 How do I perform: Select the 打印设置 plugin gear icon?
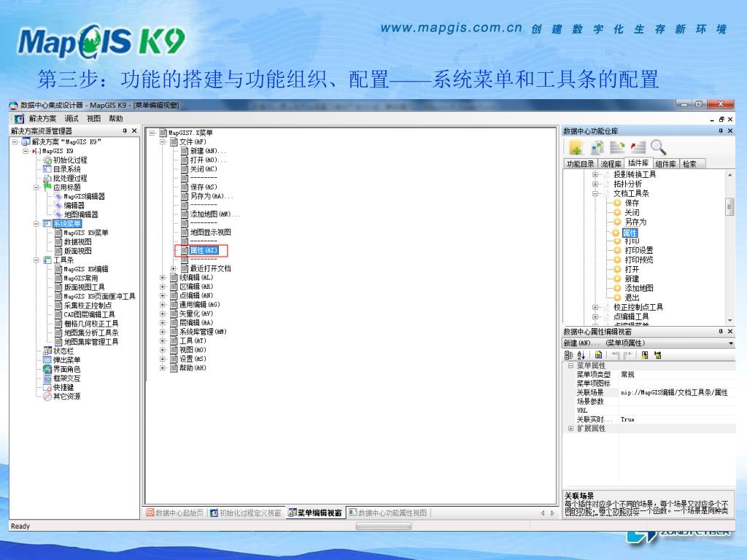tap(617, 250)
